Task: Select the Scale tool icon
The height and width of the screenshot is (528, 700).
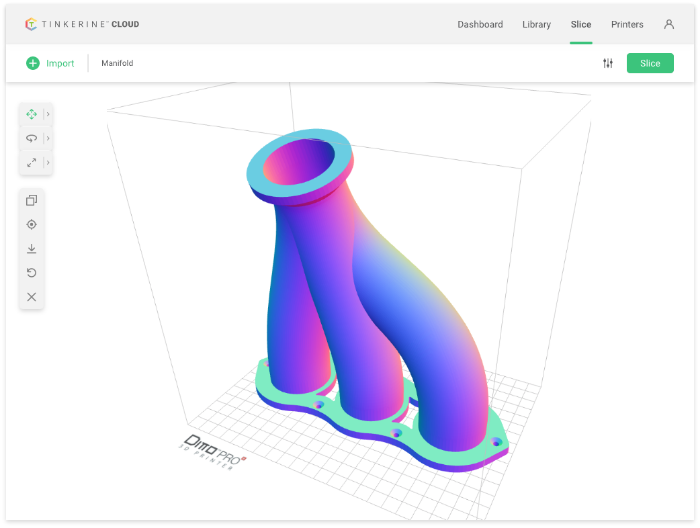Action: (31, 162)
